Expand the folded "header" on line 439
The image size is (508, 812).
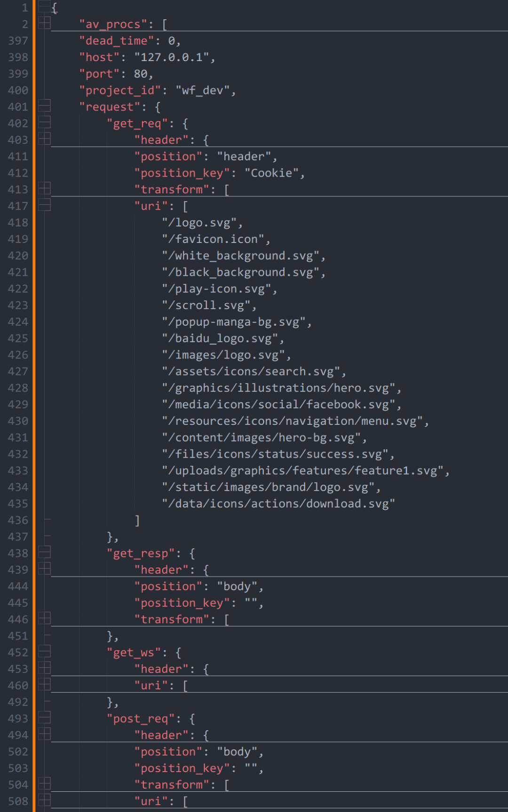click(x=44, y=568)
